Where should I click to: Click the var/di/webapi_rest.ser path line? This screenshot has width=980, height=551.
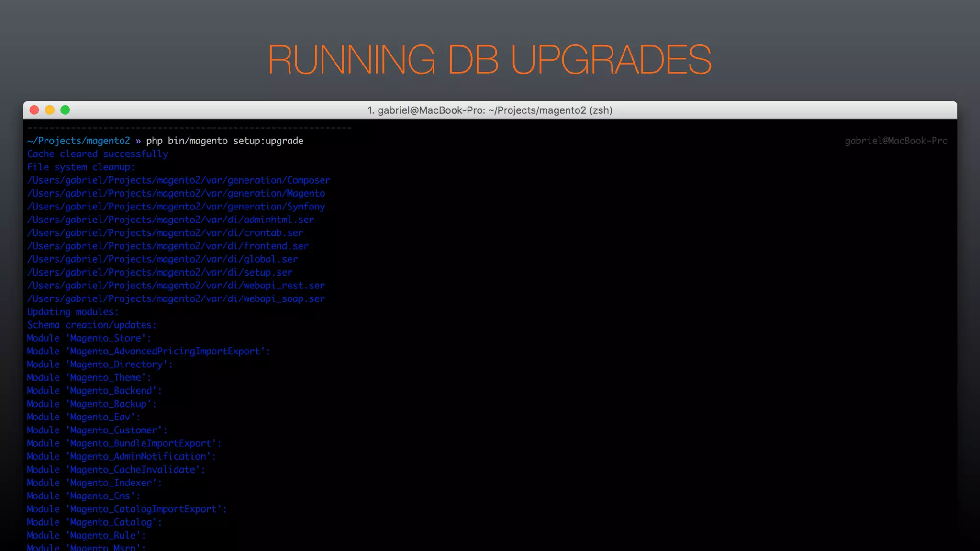[176, 286]
